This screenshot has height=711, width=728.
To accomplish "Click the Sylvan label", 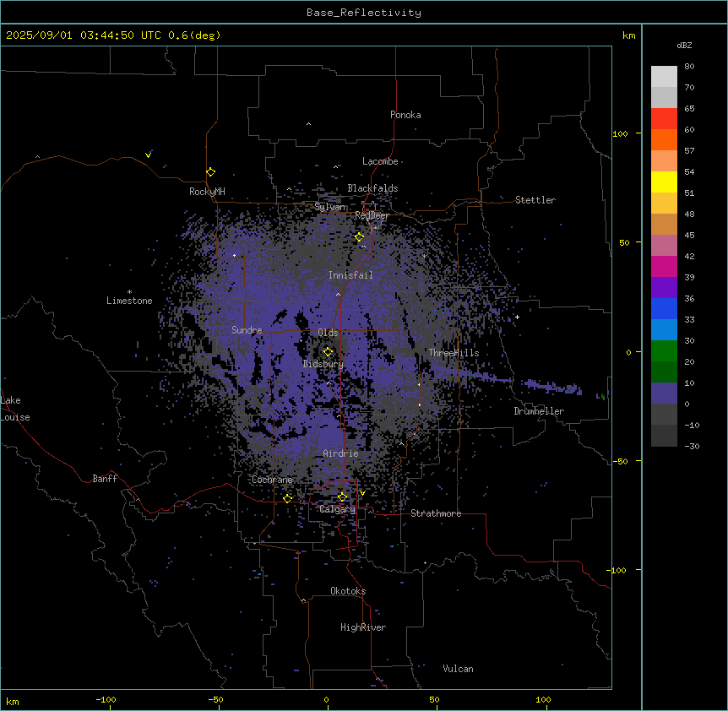I will point(330,207).
